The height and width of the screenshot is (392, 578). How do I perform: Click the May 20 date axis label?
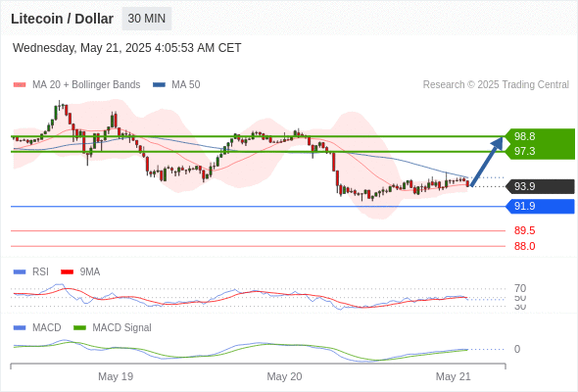click(284, 376)
